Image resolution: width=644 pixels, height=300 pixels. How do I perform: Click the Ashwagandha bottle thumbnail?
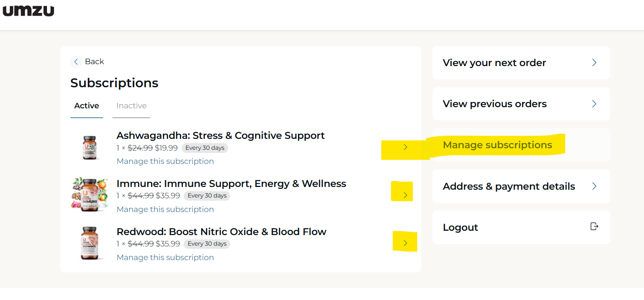tap(90, 147)
